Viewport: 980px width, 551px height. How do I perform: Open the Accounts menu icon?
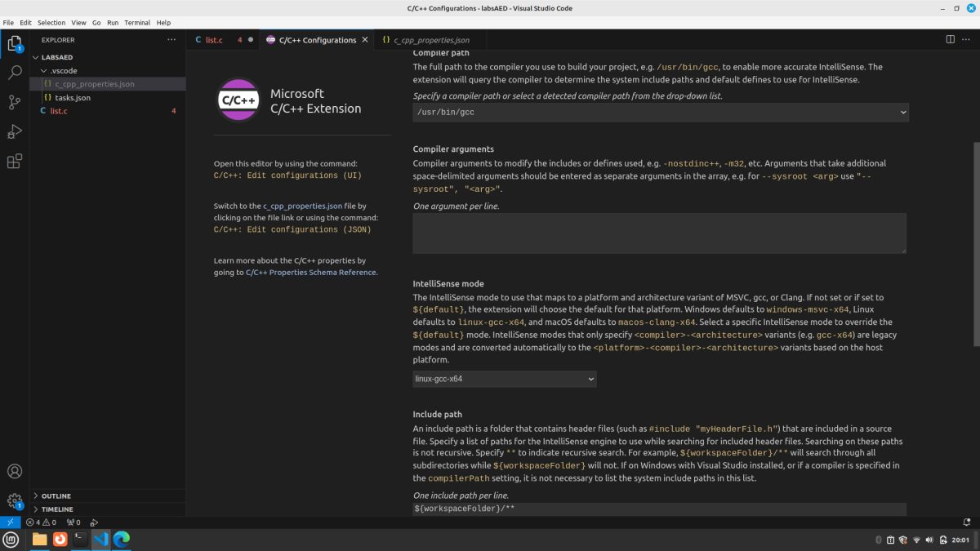click(x=15, y=471)
